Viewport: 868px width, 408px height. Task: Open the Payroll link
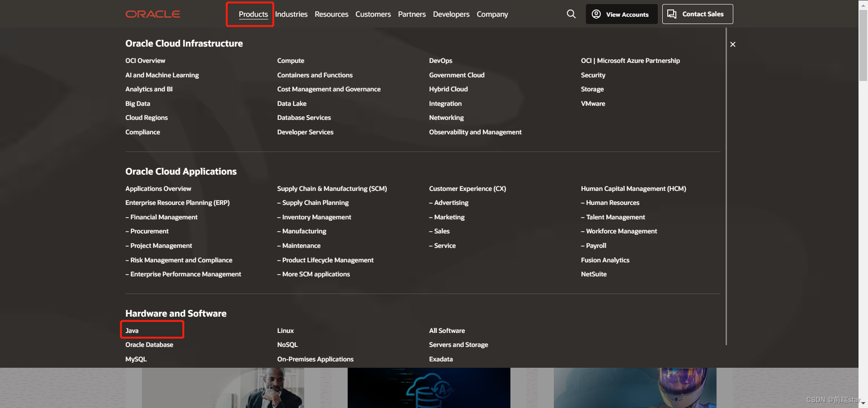pos(594,246)
